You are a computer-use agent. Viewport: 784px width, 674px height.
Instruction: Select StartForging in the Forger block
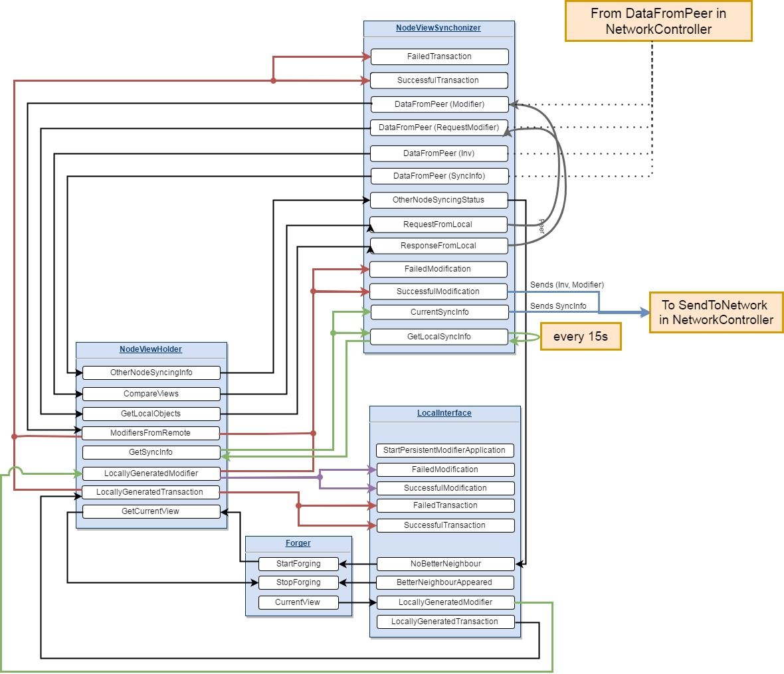(x=298, y=563)
